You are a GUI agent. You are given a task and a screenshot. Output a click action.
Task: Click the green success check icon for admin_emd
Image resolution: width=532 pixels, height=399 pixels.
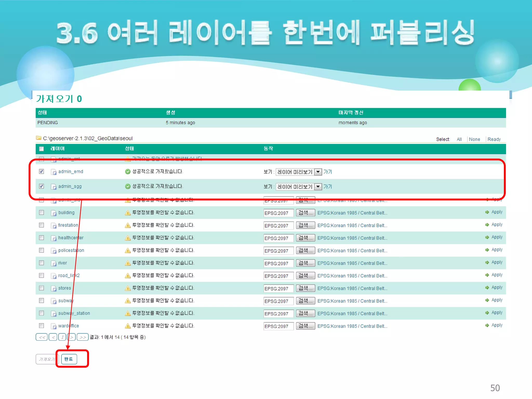128,172
